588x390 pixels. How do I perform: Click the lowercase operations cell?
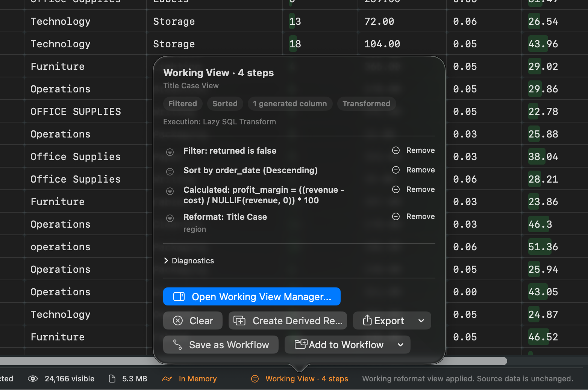[x=85, y=246]
